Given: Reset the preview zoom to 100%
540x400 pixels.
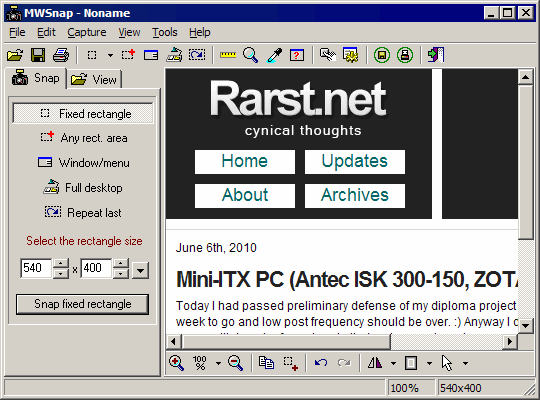Looking at the screenshot, I should (200, 363).
